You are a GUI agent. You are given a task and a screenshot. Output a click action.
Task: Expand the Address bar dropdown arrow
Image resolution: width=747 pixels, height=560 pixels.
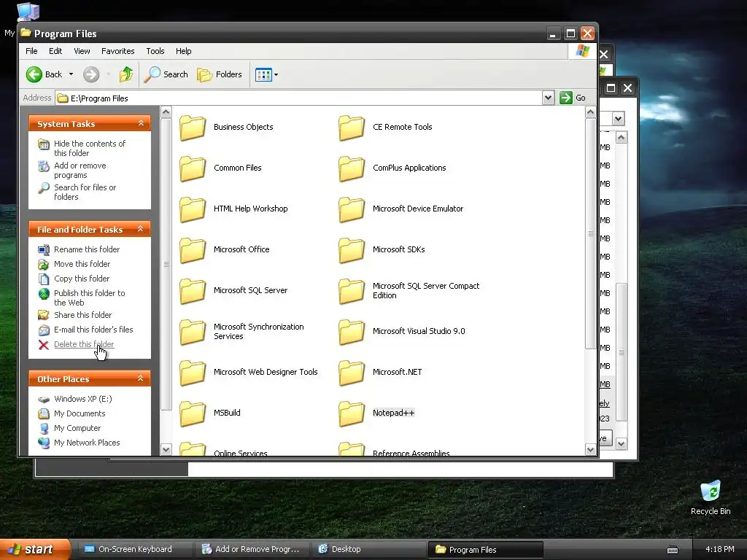pos(548,98)
